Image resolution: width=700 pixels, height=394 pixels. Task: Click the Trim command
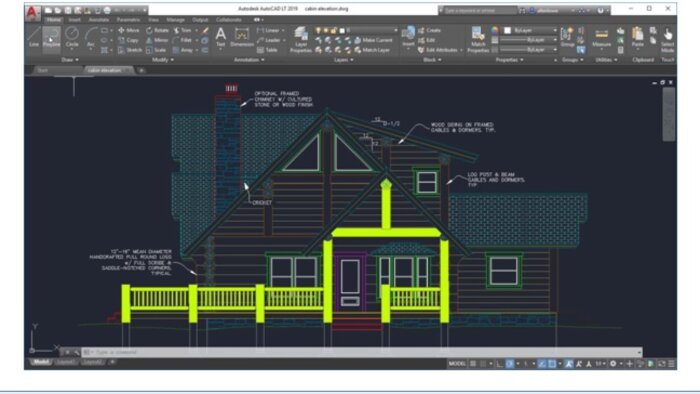(183, 30)
